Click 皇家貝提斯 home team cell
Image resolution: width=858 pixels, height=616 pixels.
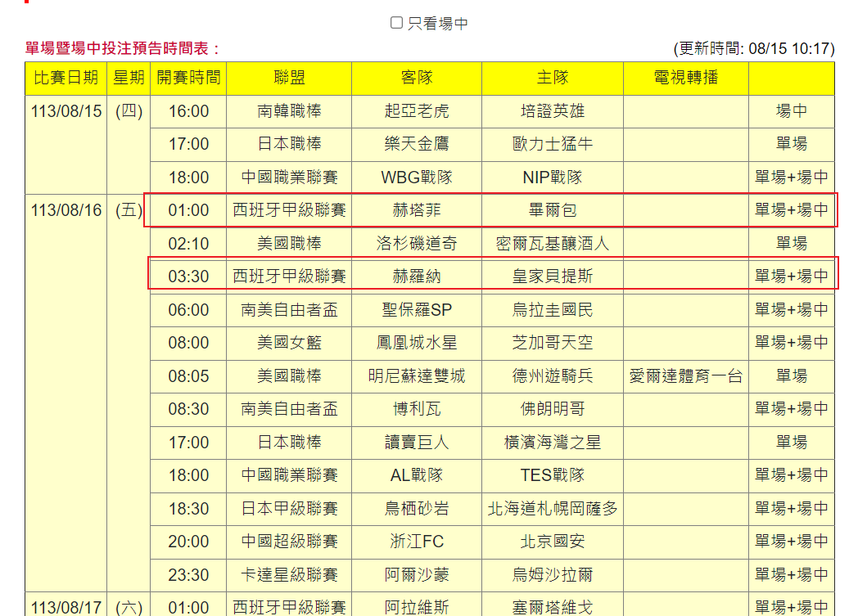553,277
